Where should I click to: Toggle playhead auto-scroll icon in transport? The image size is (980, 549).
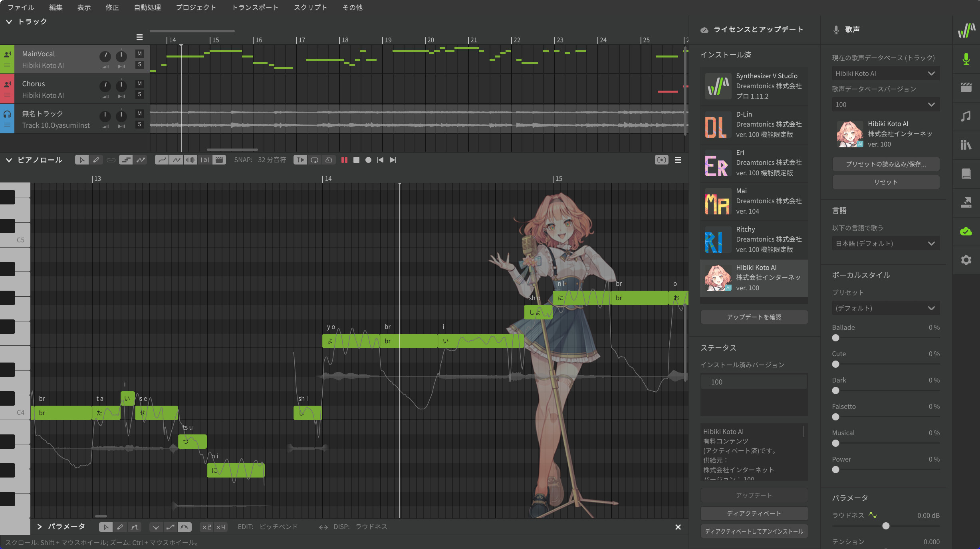click(300, 160)
